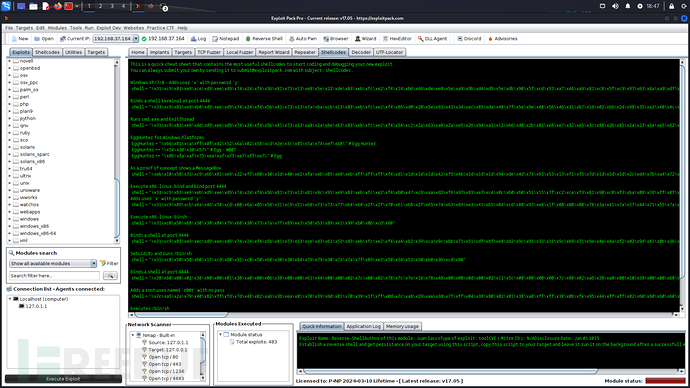
Task: Select Total exploits: 483 entry
Action: click(x=253, y=342)
